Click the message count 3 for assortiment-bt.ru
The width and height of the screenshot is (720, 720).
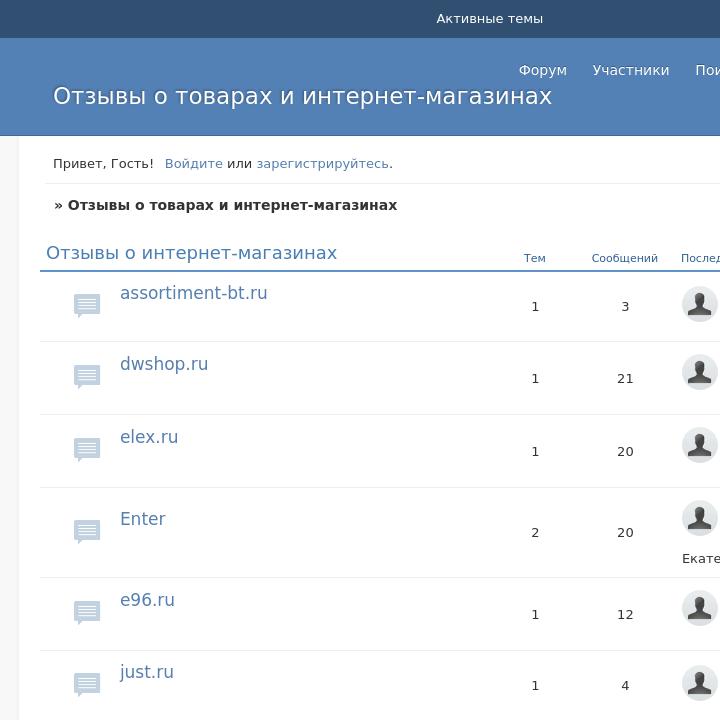coord(625,307)
